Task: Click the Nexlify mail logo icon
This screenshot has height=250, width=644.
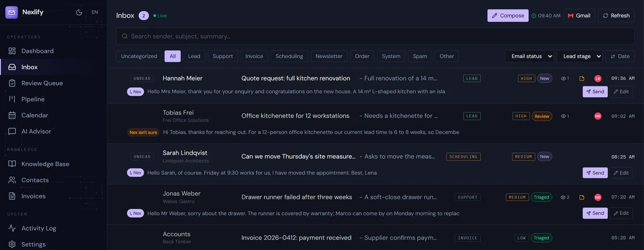Action: [x=12, y=12]
